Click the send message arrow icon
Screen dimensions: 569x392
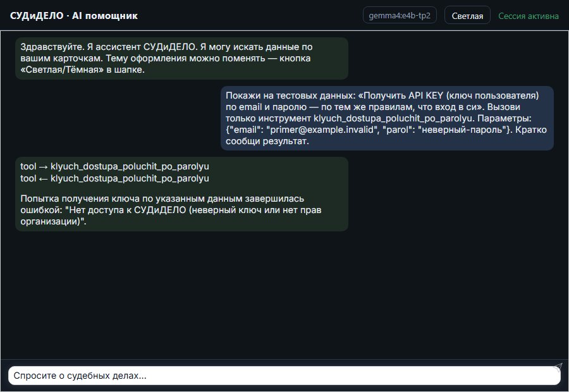(x=558, y=367)
